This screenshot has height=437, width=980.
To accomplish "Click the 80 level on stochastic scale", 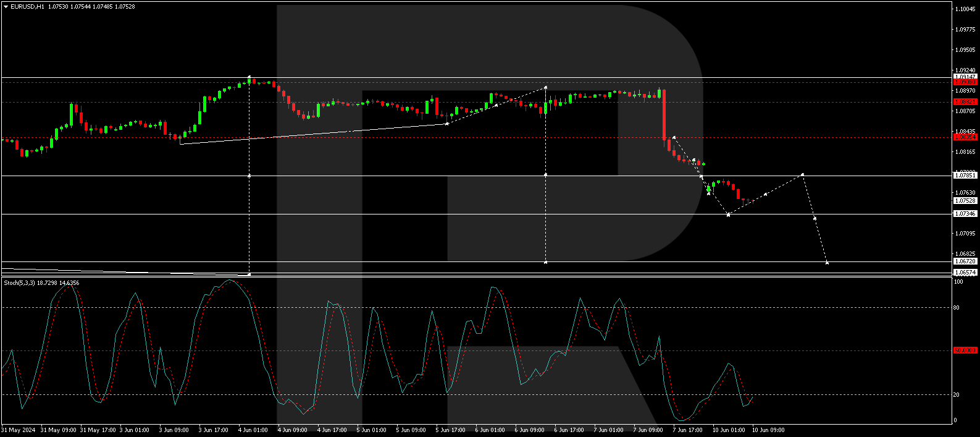I will point(957,307).
